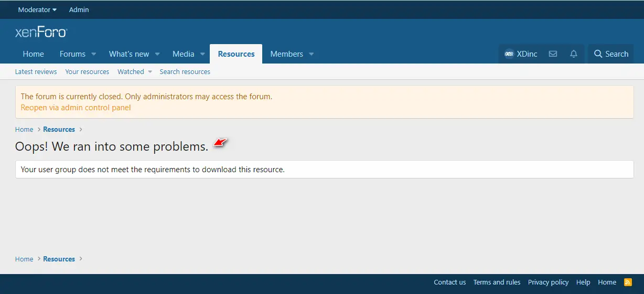Open the Admin link in top bar

79,9
